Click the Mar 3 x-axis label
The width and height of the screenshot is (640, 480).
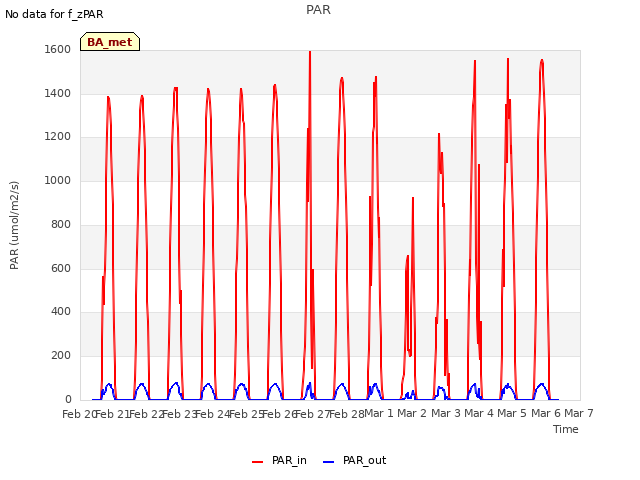point(446,413)
